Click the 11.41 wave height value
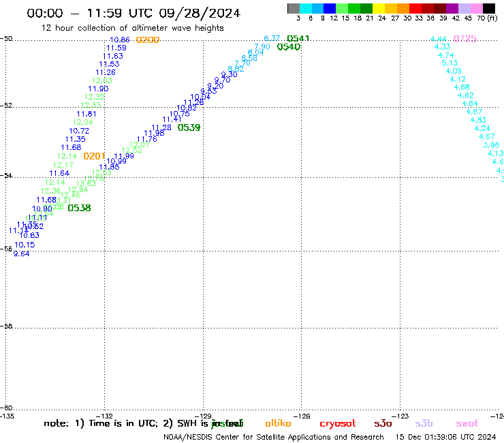 [172, 119]
